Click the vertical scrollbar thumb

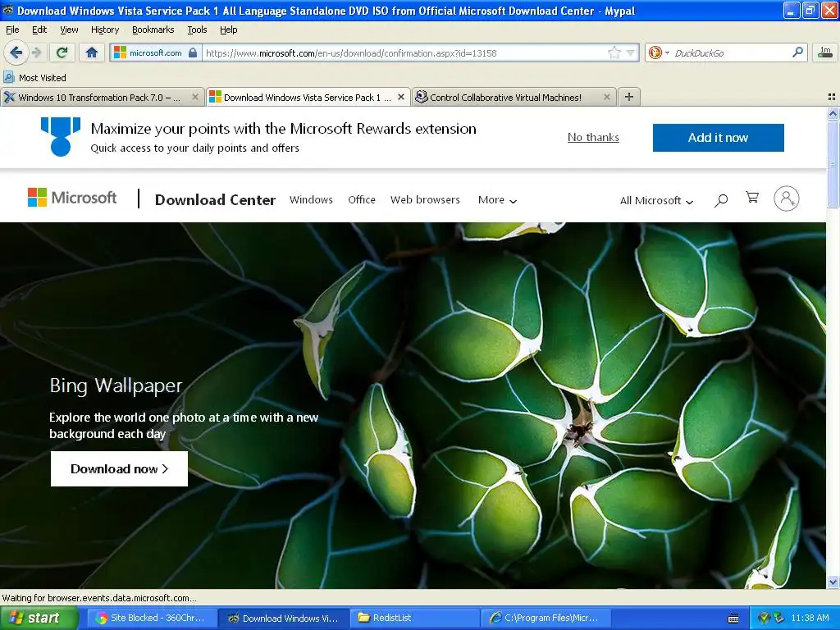833,163
